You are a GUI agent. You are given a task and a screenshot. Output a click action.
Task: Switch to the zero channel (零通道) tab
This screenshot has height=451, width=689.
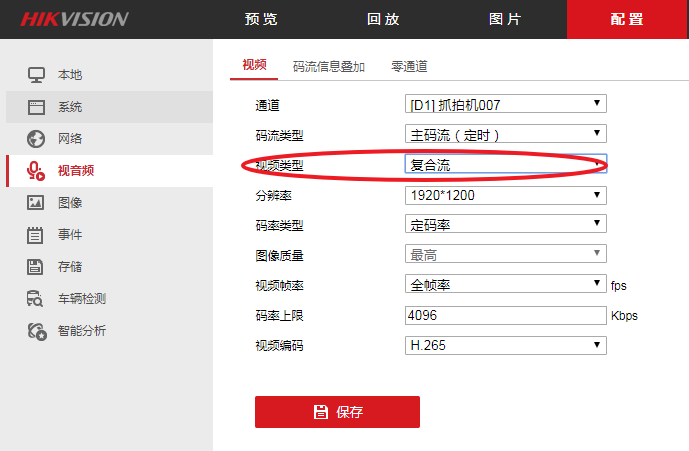point(409,67)
